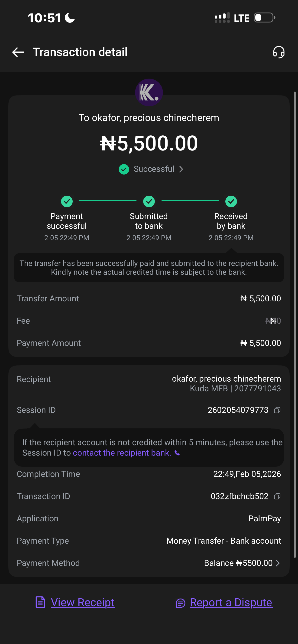Tap the Transaction detail page title

80,52
